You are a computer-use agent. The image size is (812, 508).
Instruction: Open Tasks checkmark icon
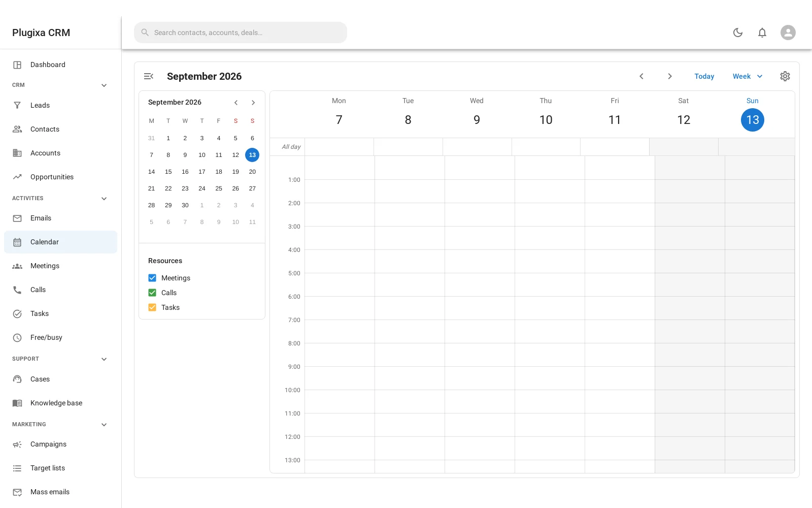click(17, 313)
